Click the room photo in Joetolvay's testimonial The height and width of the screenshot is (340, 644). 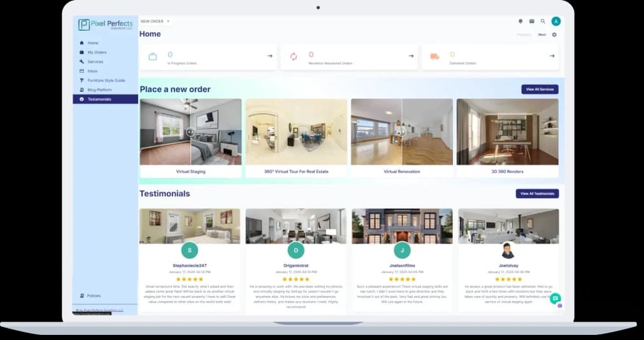click(x=508, y=226)
